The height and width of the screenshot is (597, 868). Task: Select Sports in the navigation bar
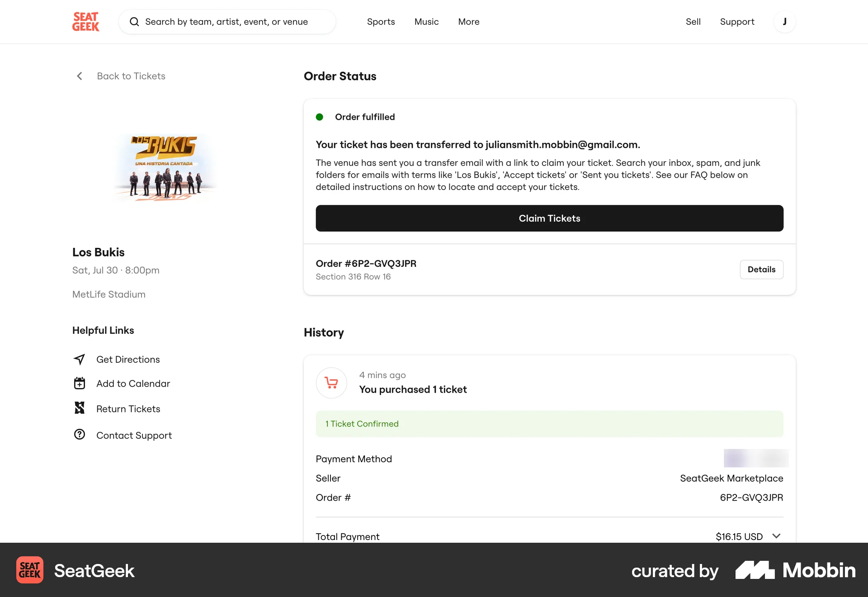point(381,21)
